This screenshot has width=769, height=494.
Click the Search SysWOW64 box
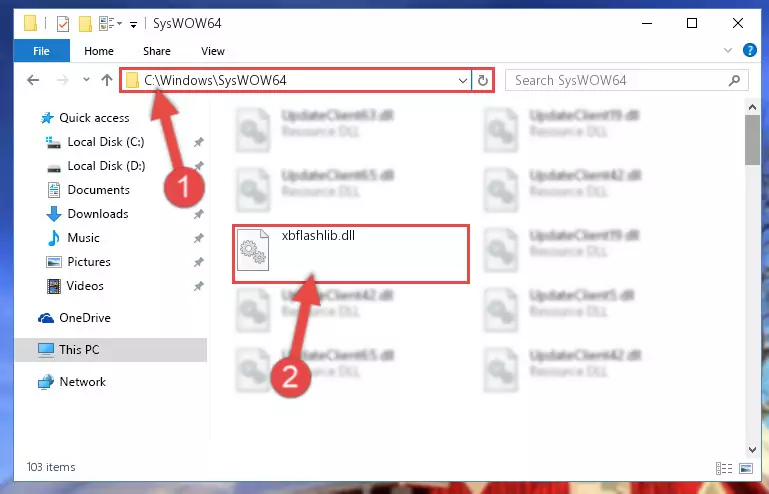coord(627,80)
